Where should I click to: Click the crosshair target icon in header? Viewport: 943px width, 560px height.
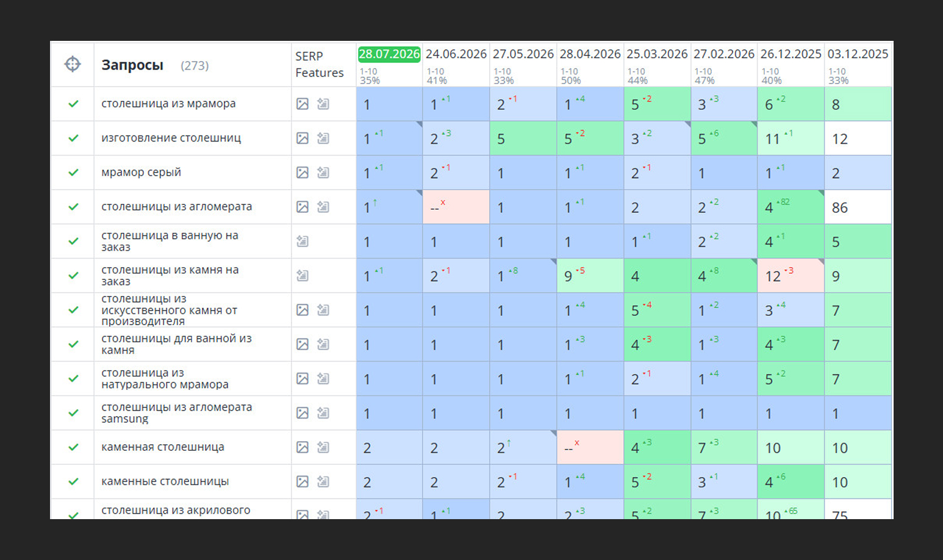coord(73,64)
